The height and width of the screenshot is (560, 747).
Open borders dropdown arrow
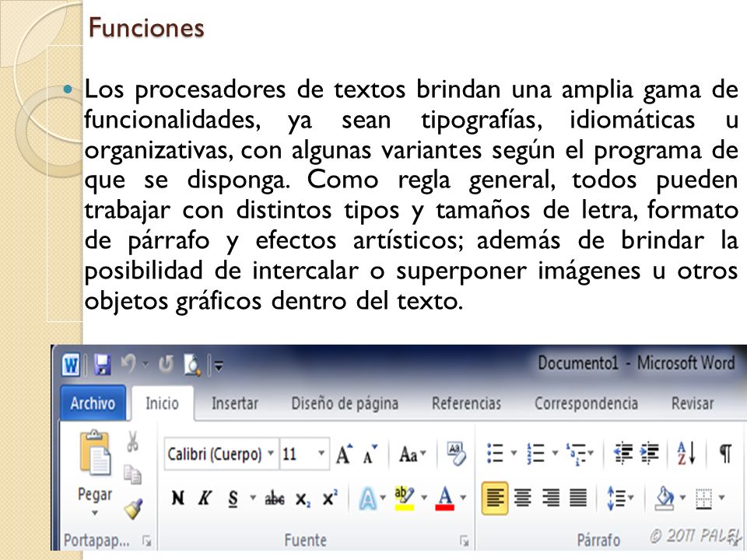click(722, 498)
